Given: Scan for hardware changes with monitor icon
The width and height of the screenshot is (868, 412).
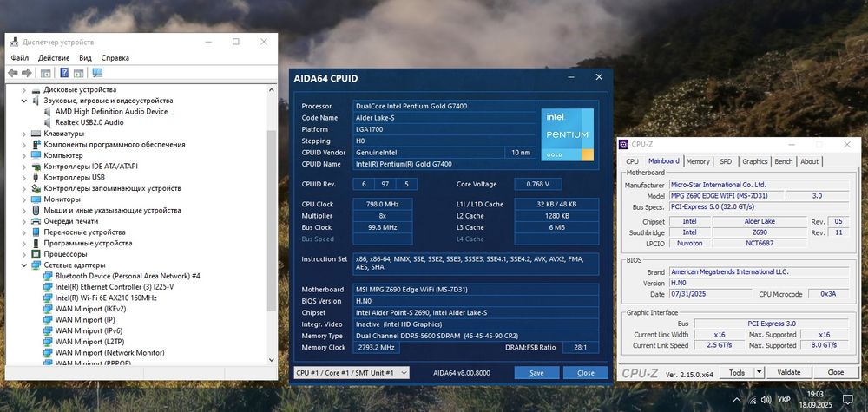Looking at the screenshot, I should click(x=97, y=73).
